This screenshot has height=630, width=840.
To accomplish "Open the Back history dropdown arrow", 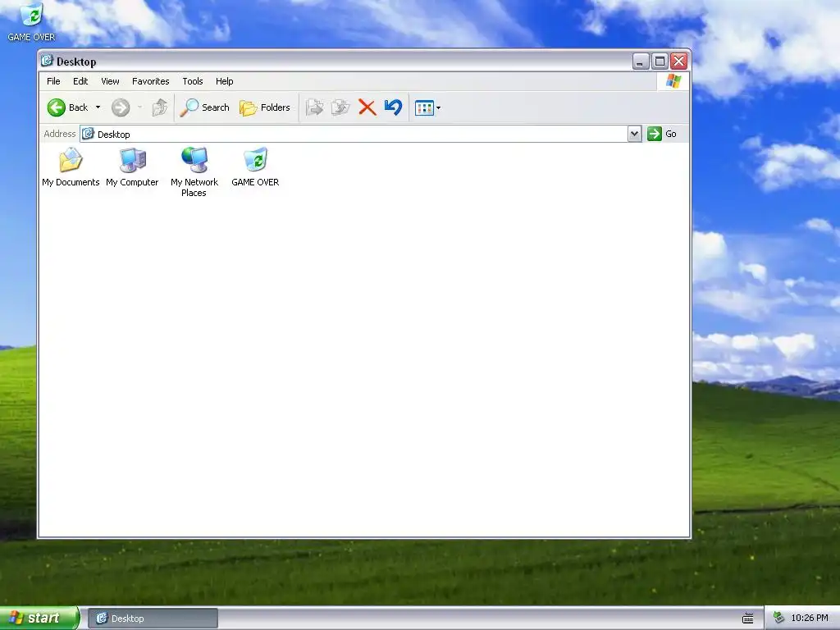I will pyautogui.click(x=98, y=107).
